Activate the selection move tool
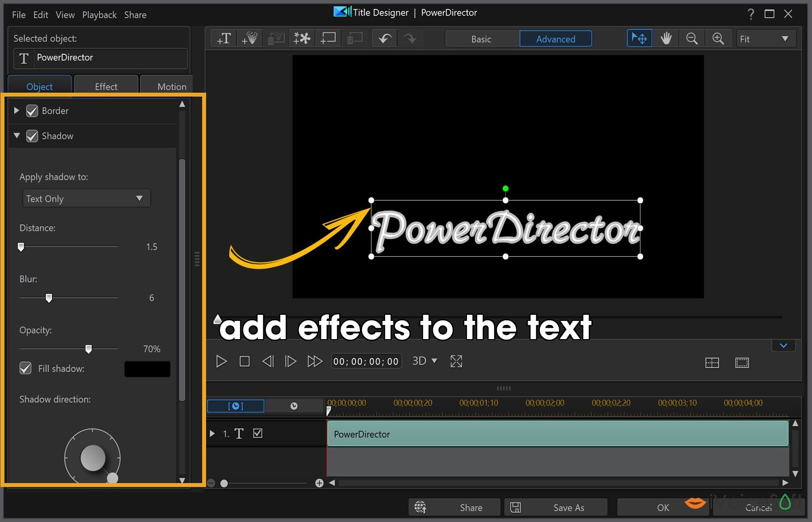This screenshot has height=522, width=812. [639, 38]
